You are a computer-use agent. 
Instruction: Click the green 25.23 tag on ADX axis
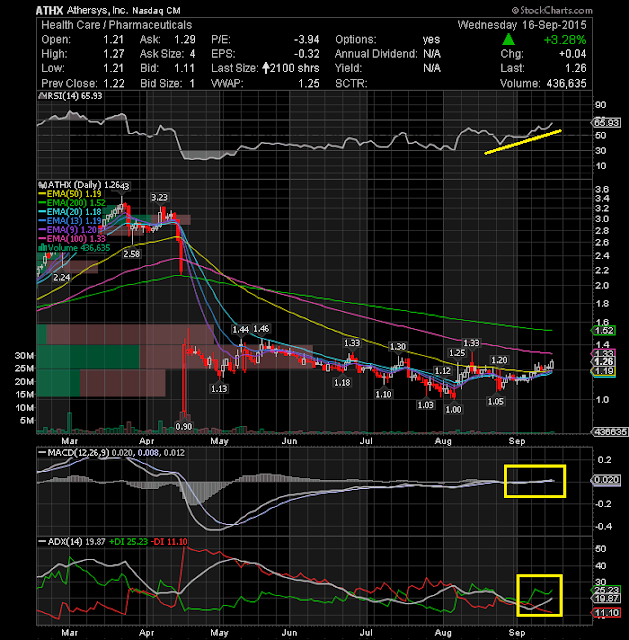[x=606, y=590]
